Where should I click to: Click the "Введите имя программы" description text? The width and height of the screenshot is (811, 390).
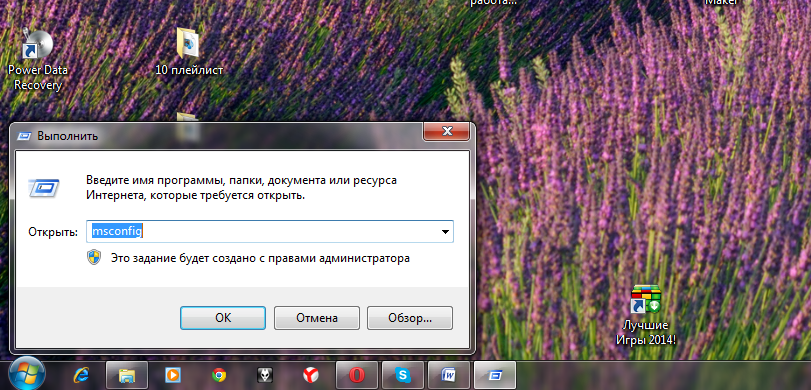[242, 188]
